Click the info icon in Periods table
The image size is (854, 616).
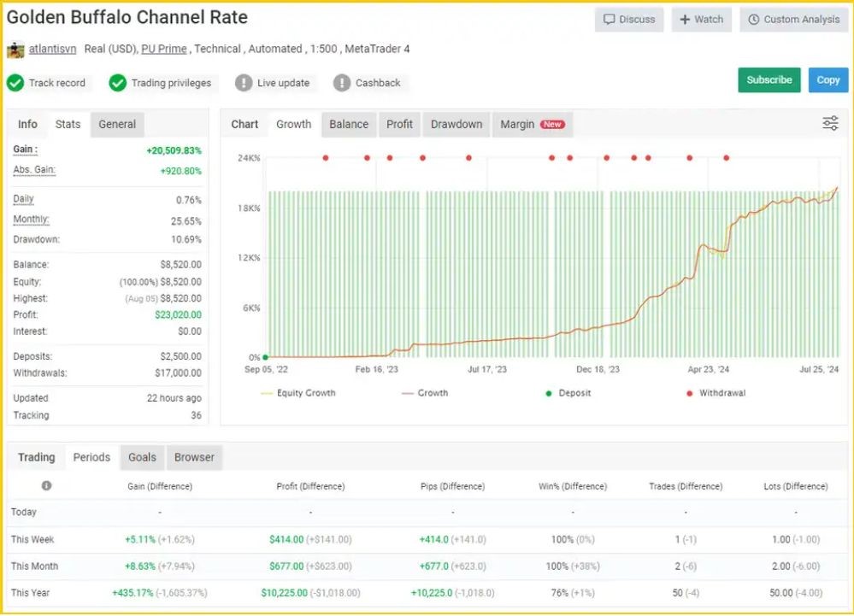[x=46, y=486]
